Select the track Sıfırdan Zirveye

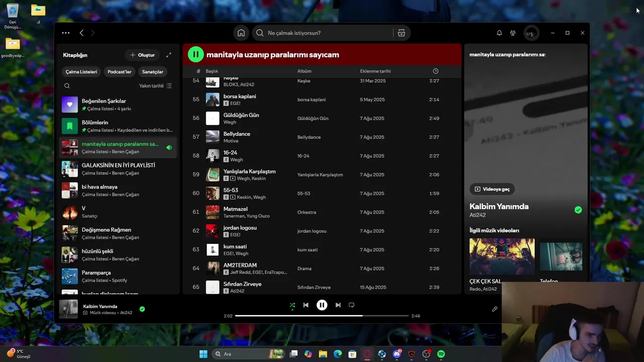coord(322,287)
